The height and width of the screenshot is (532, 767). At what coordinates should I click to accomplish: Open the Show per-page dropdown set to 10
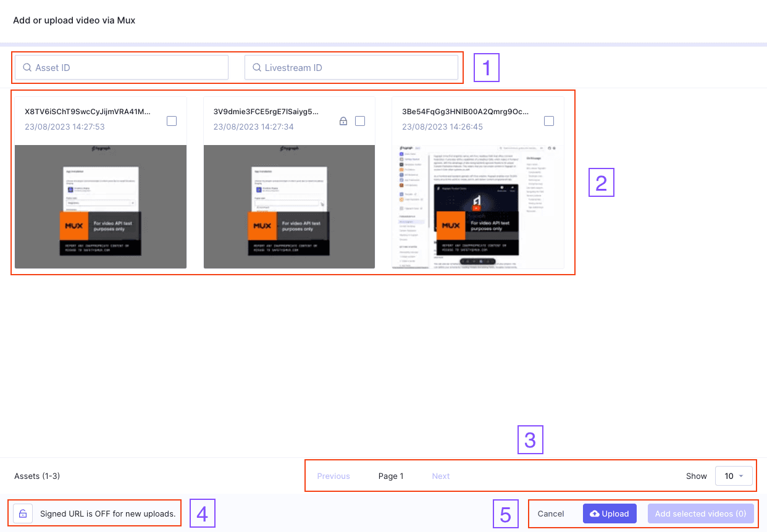pos(734,476)
